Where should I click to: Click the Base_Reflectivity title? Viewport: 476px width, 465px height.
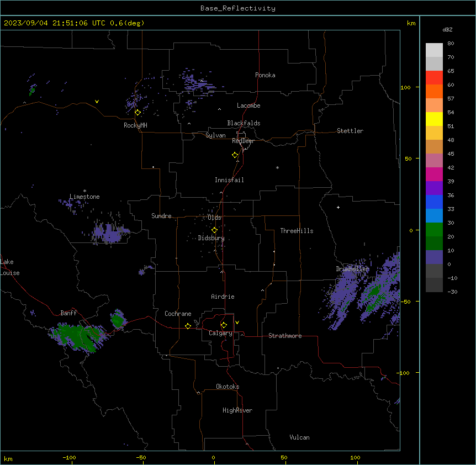pos(238,8)
